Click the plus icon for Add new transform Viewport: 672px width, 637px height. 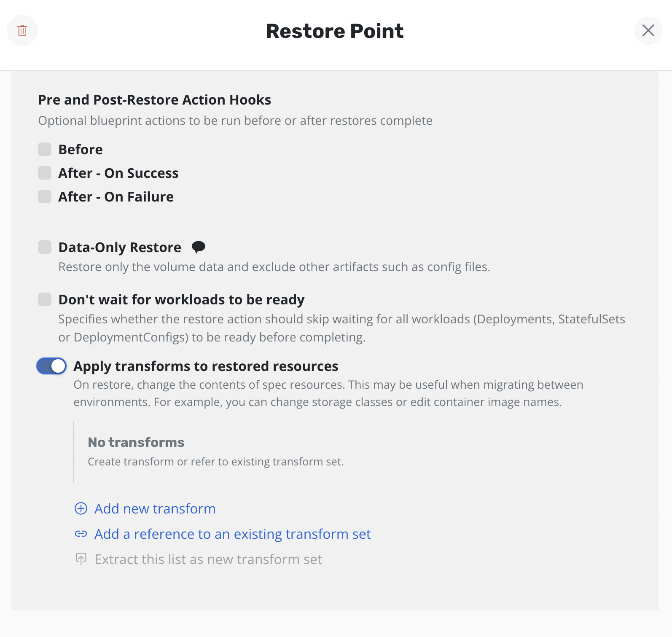coord(81,508)
